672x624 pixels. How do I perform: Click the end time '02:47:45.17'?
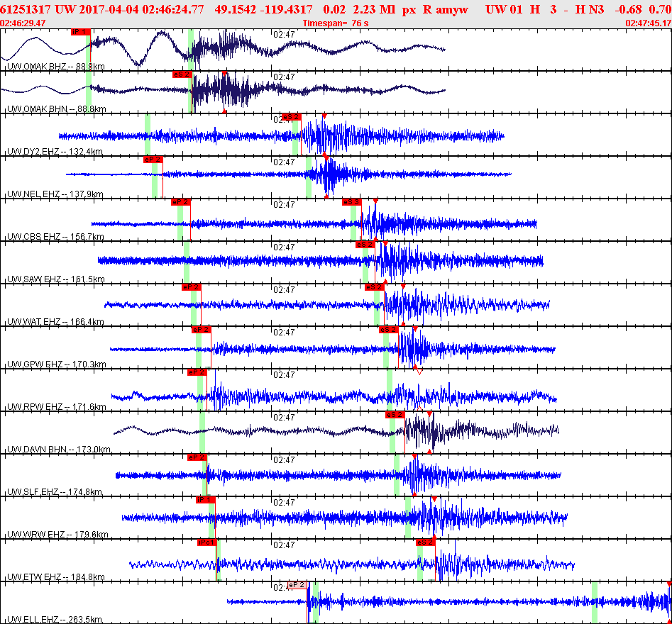(649, 23)
